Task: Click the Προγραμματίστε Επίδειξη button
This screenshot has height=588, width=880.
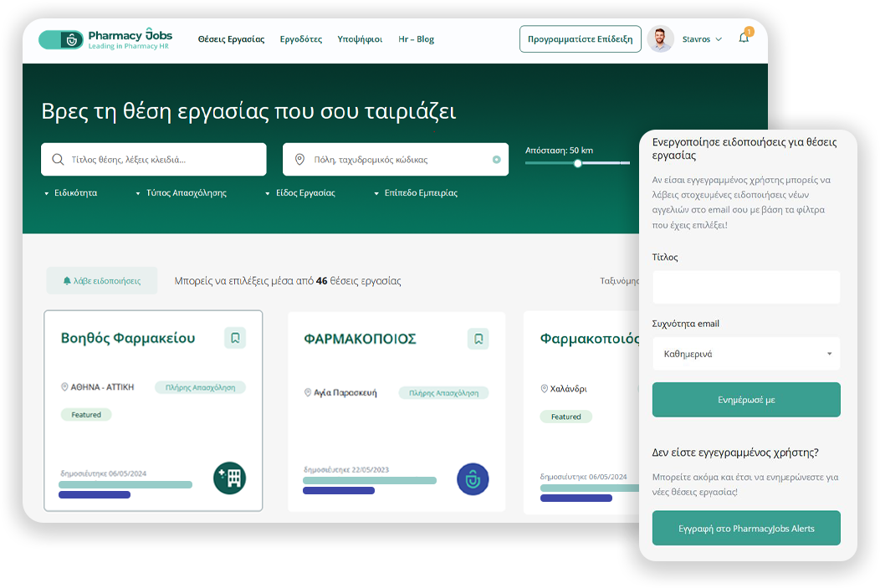Action: 580,38
